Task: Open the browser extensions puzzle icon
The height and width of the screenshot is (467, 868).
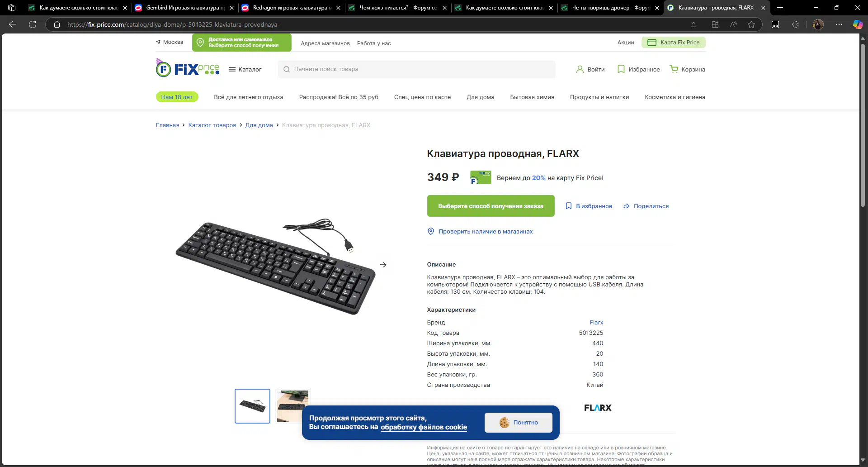Action: pyautogui.click(x=795, y=24)
